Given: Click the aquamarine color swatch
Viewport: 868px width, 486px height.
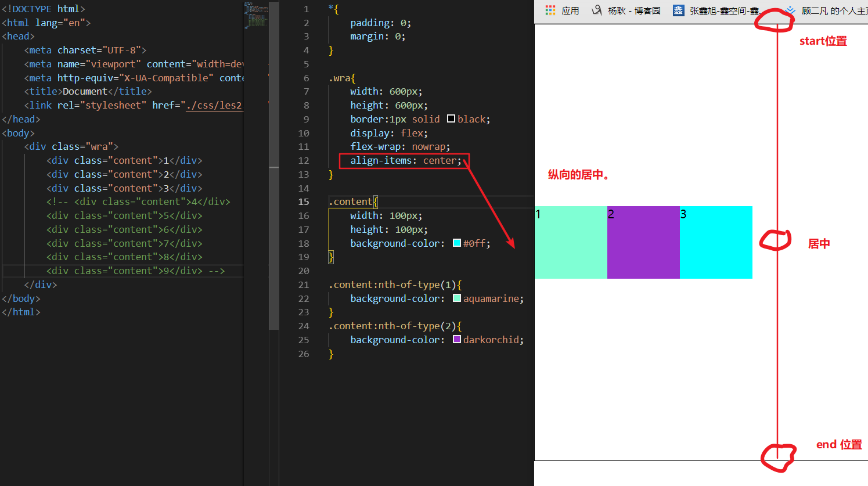Looking at the screenshot, I should point(457,298).
